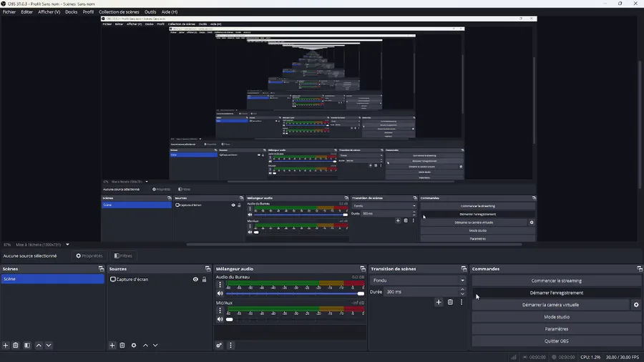Decrease Durée with the down stepper arrow
Viewport: 644px width, 362px height.
point(462,294)
